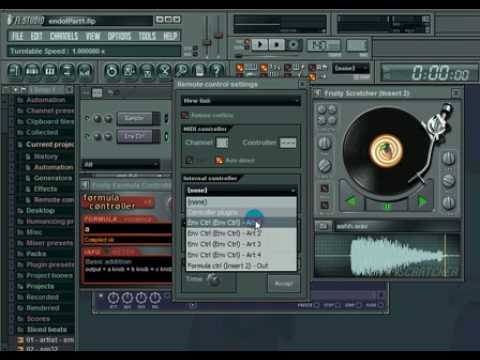Image resolution: width=480 pixels, height=360 pixels.
Task: Click the Time knob in Remote control settings
Action: [213, 279]
